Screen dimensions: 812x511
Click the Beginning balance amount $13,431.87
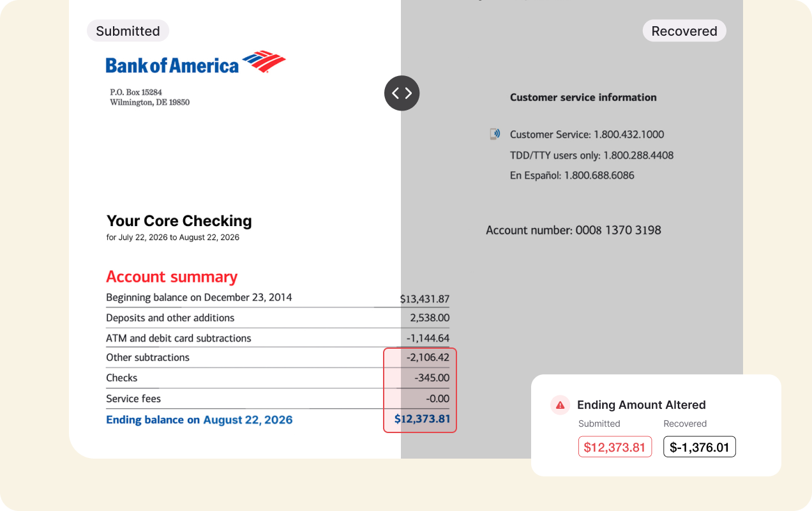(x=425, y=299)
